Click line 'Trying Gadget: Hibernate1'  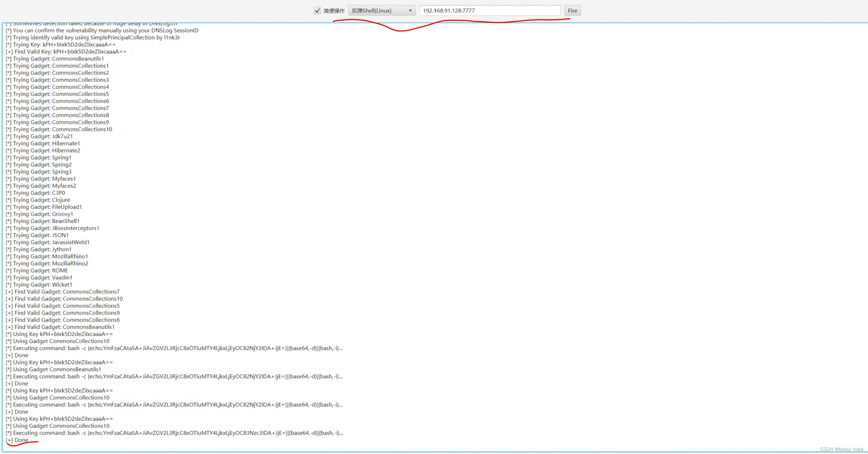click(x=43, y=143)
